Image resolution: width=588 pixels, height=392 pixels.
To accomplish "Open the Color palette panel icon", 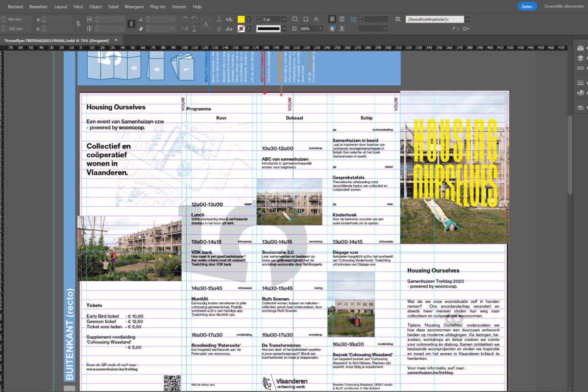I will (x=581, y=92).
